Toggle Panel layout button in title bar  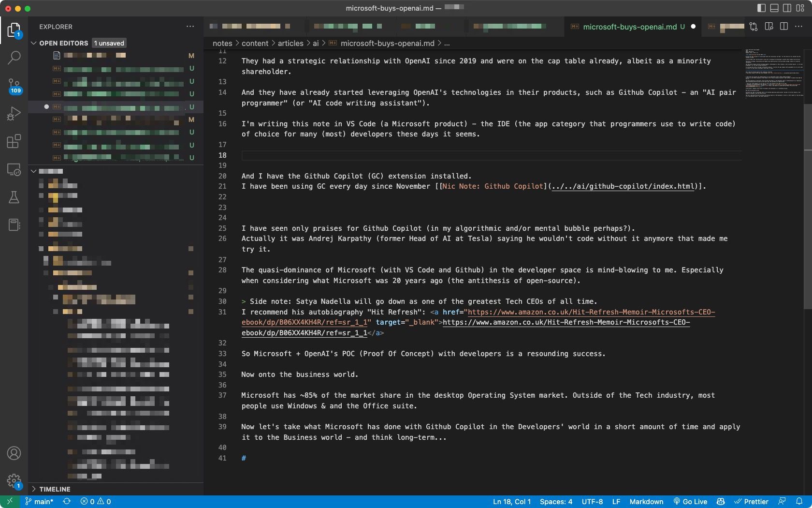click(774, 8)
